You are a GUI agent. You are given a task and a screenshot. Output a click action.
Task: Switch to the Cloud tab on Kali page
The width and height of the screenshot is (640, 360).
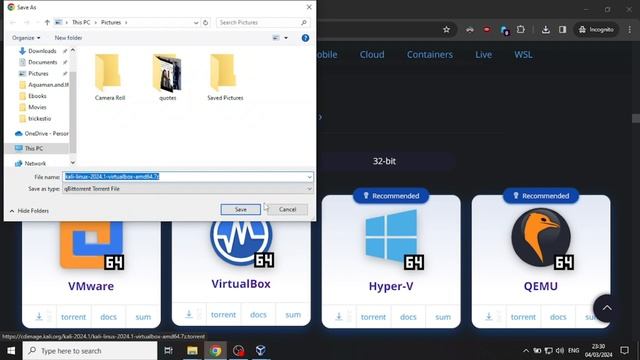[x=372, y=54]
